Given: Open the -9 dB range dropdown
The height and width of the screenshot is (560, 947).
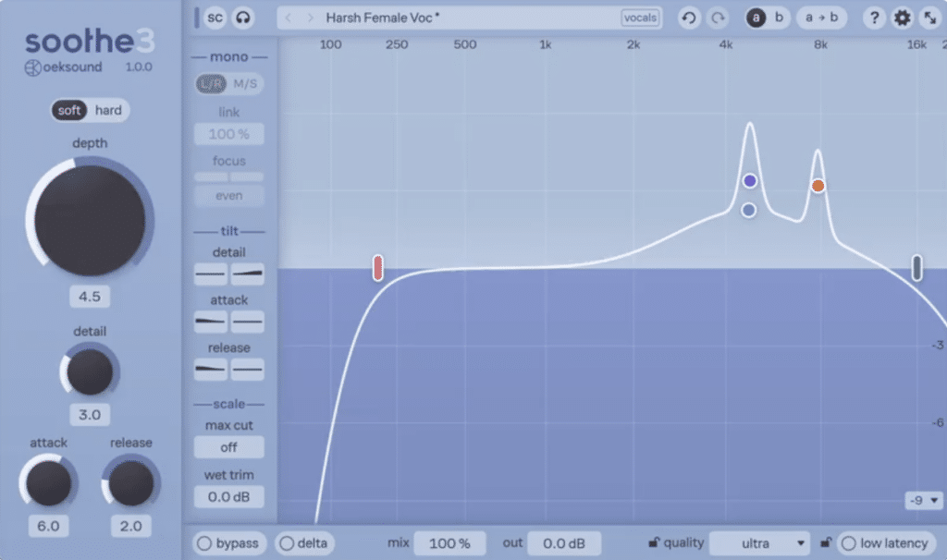Looking at the screenshot, I should pyautogui.click(x=924, y=500).
